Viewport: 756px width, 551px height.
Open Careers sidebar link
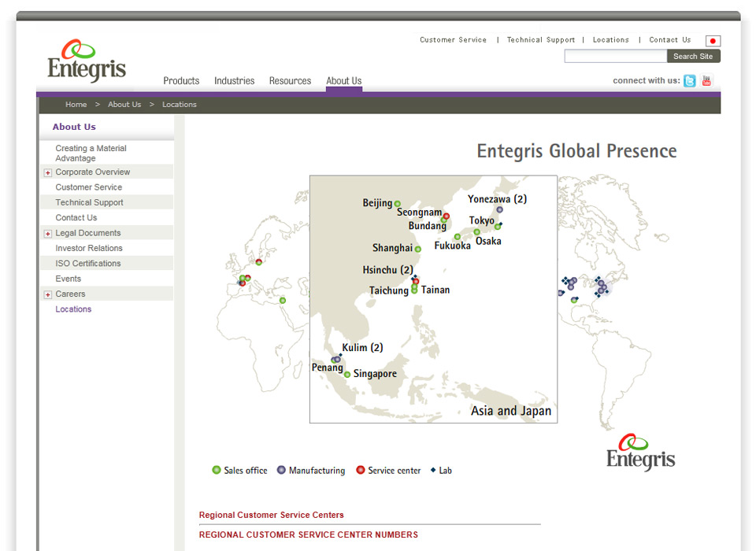[70, 294]
